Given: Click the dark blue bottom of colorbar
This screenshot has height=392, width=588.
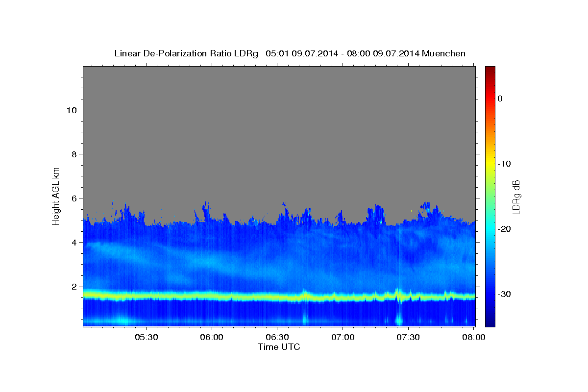Looking at the screenshot, I should (x=490, y=318).
